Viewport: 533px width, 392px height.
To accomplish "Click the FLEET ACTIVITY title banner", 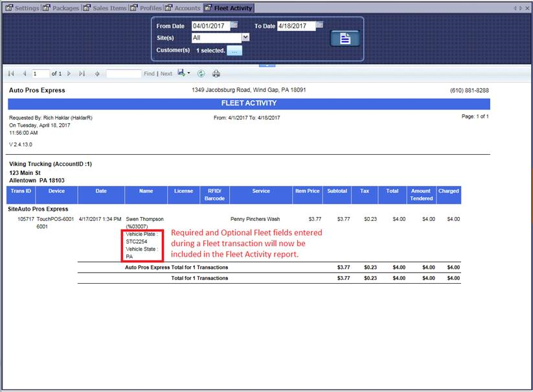I will [249, 104].
